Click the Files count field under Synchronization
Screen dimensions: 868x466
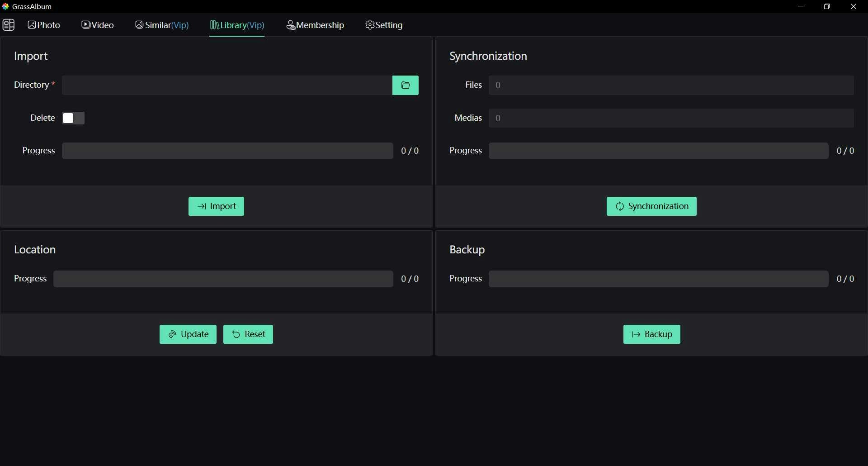pyautogui.click(x=671, y=85)
